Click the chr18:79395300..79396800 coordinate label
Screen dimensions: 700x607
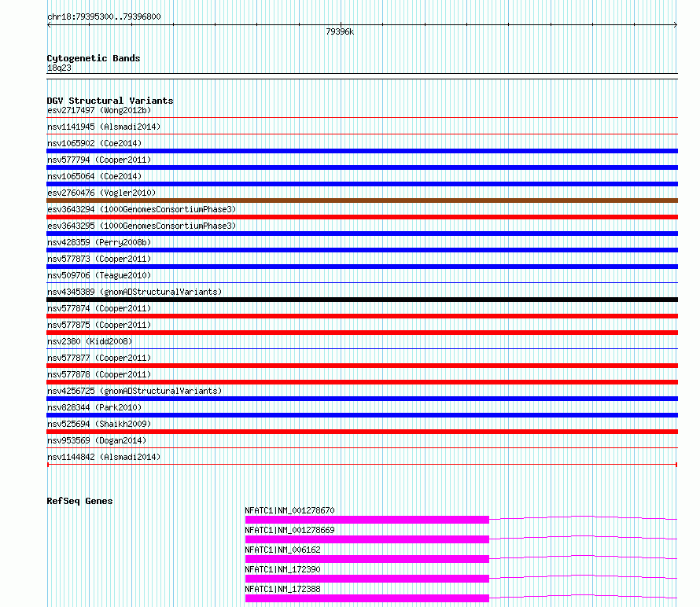[104, 17]
